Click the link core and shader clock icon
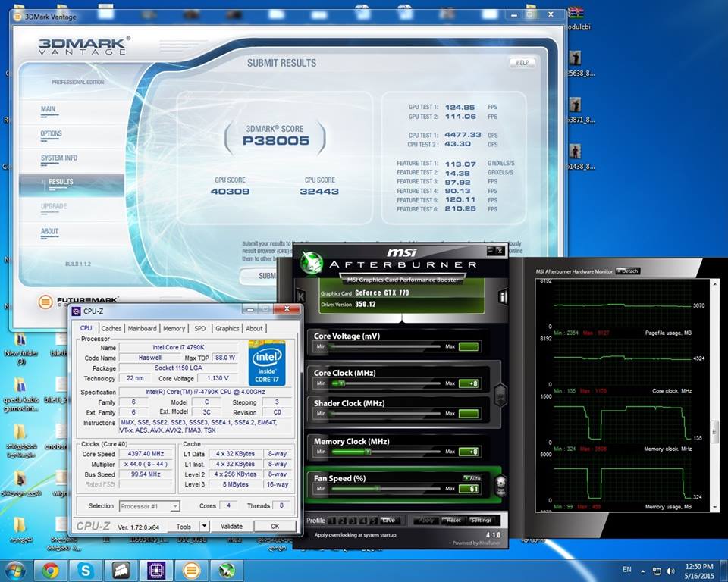The height and width of the screenshot is (582, 728). coord(500,394)
